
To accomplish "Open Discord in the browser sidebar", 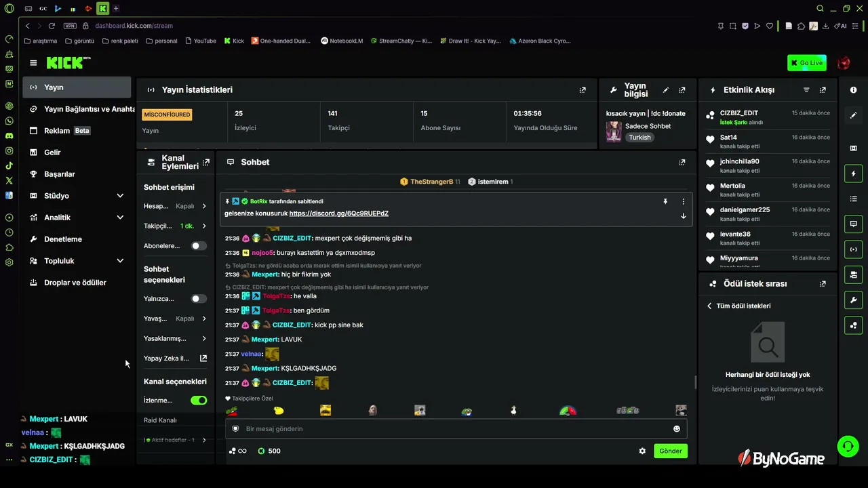I will pyautogui.click(x=9, y=136).
